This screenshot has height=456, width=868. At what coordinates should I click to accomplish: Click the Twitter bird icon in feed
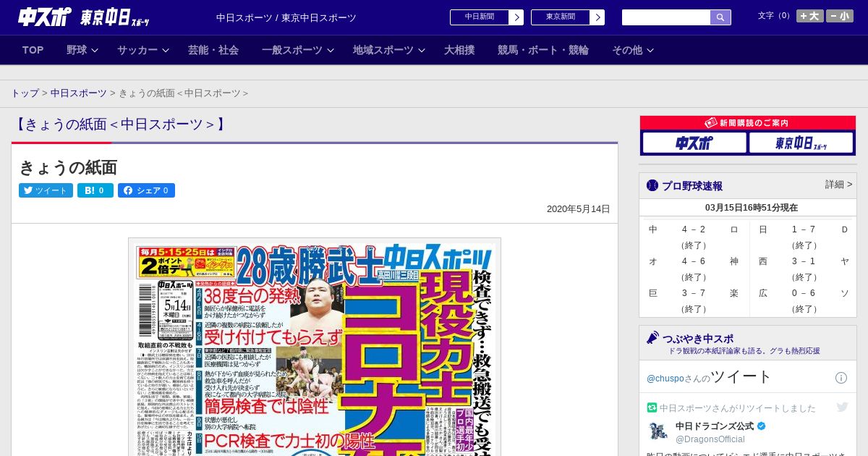coord(842,408)
